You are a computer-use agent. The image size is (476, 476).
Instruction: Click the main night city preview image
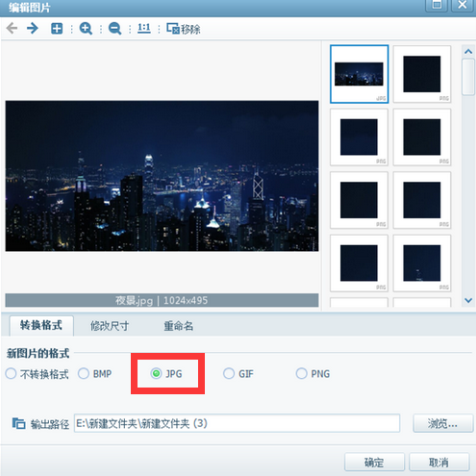point(162,176)
